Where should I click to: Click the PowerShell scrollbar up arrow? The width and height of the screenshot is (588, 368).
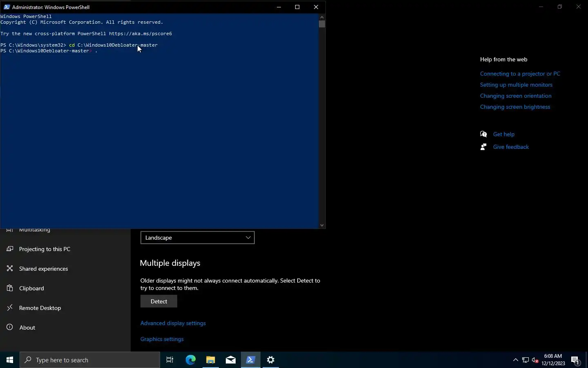[322, 17]
